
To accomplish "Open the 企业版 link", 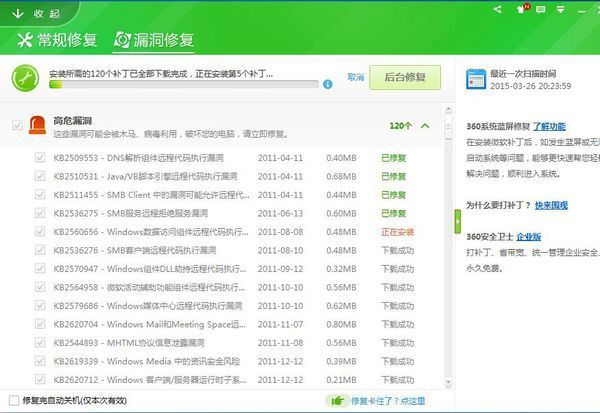I will pyautogui.click(x=528, y=237).
